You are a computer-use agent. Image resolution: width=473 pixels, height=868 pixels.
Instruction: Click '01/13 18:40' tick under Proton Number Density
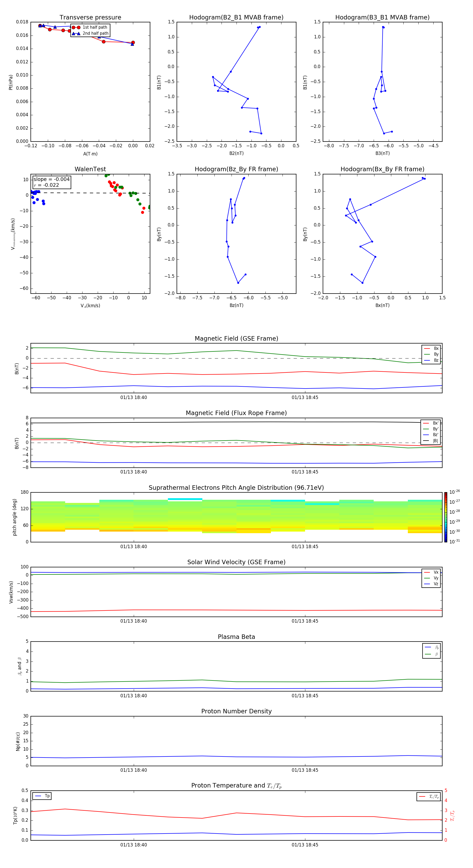[134, 770]
